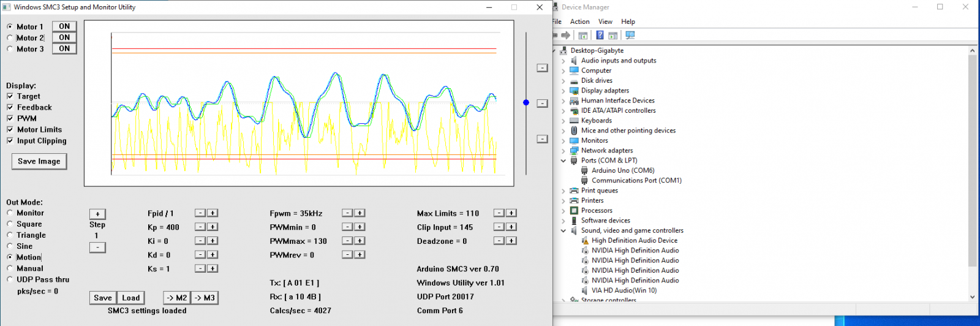Collapse the Ports (COM & LPT) node

click(x=563, y=161)
